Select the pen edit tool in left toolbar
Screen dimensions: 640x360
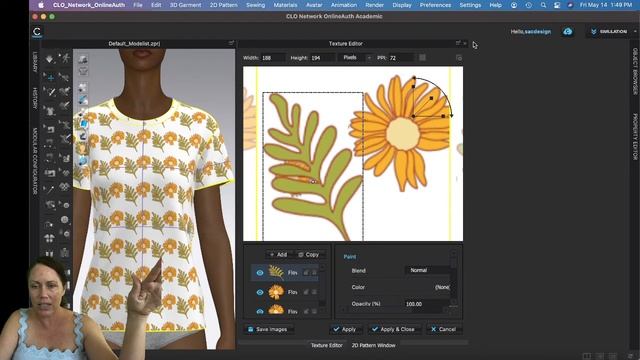click(50, 92)
